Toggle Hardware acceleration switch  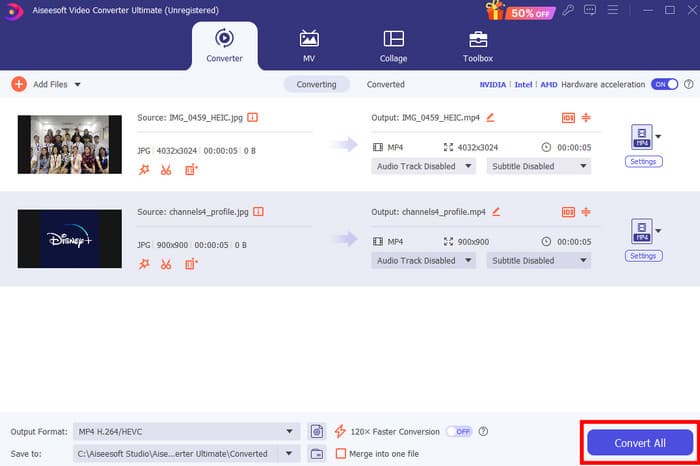[664, 85]
